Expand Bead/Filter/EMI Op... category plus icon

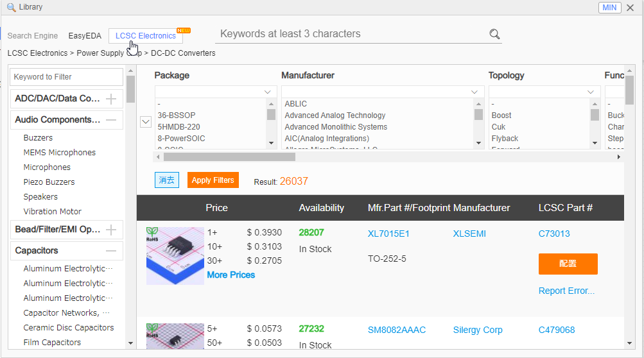pos(111,230)
